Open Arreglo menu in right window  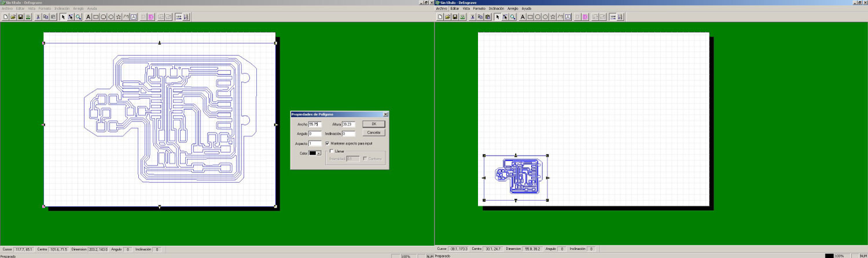[x=513, y=9]
